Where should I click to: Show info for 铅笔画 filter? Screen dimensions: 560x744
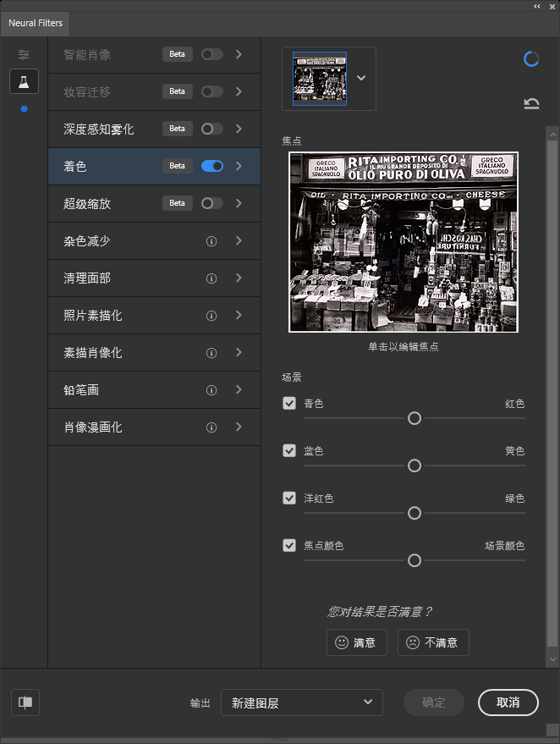pos(211,390)
